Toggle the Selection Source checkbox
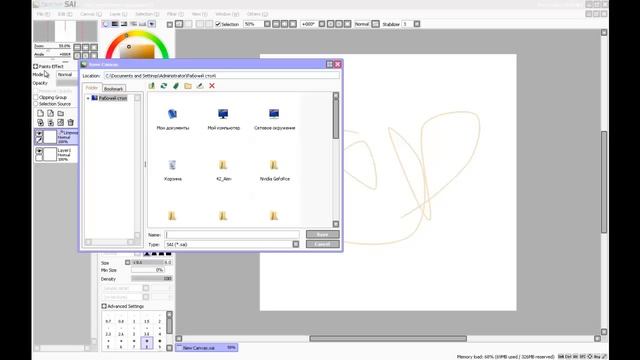 tap(36, 104)
